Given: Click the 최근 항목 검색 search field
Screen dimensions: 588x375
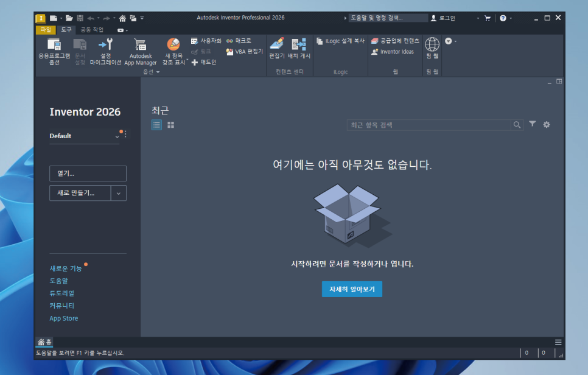Looking at the screenshot, I should [429, 125].
